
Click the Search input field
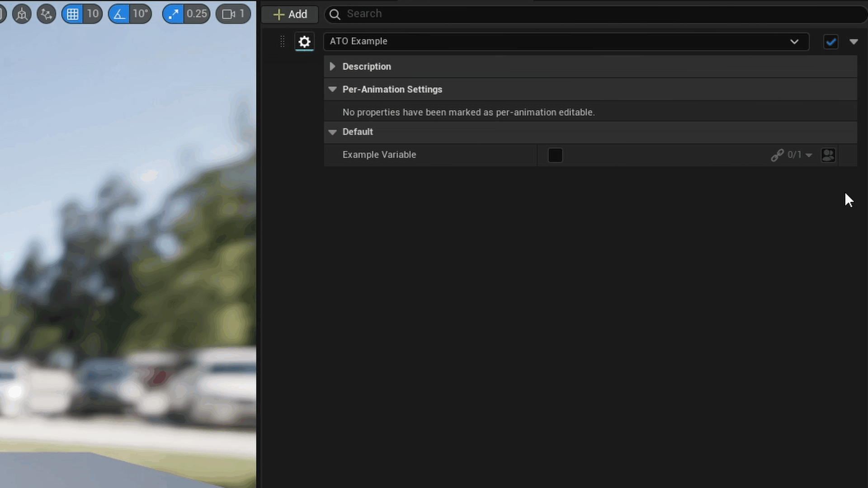tap(595, 14)
